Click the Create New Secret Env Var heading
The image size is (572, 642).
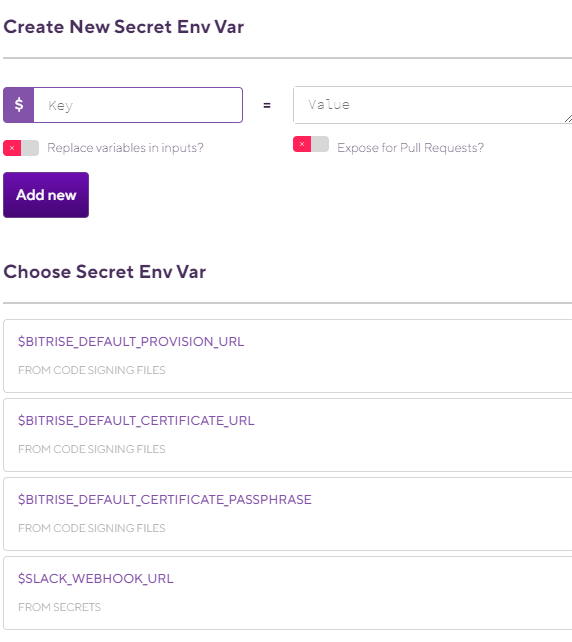tap(124, 27)
